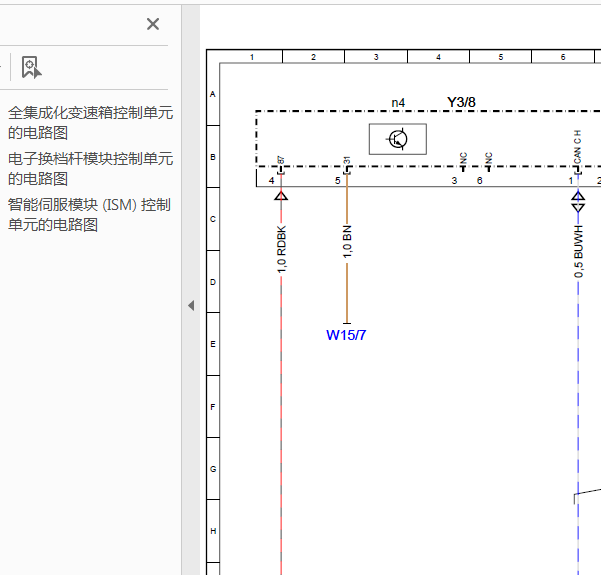This screenshot has width=601, height=575.
Task: Click the 0,5 BUWH wire label
Action: [578, 251]
